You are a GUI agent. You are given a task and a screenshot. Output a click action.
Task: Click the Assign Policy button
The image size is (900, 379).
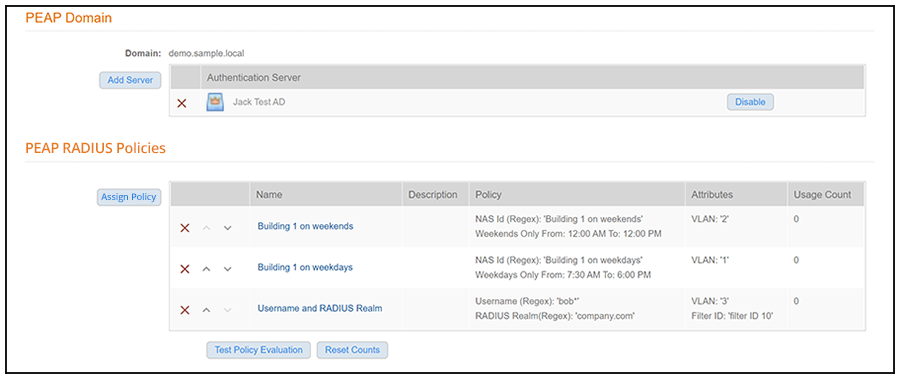tap(129, 197)
